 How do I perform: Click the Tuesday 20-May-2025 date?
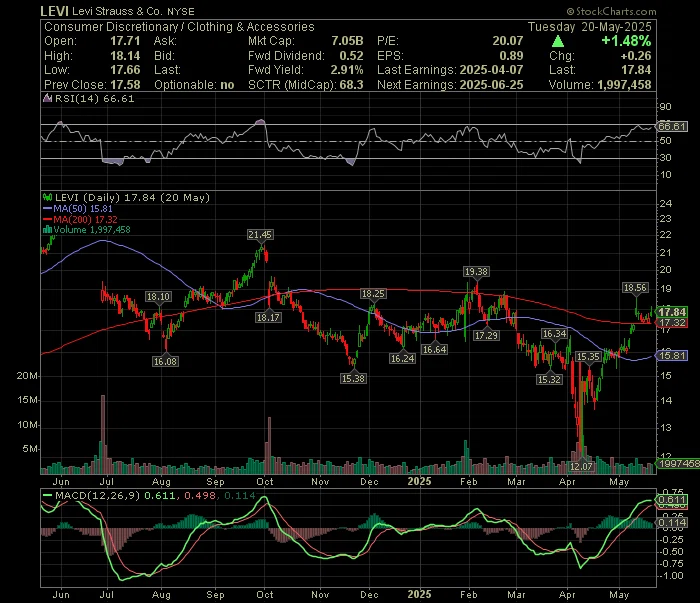[x=590, y=27]
